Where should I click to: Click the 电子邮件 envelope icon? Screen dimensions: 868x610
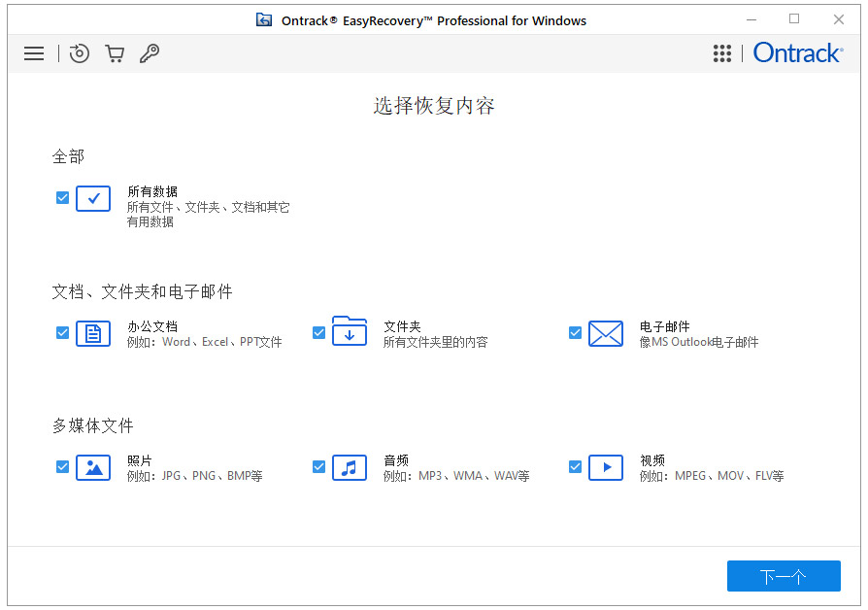click(606, 332)
